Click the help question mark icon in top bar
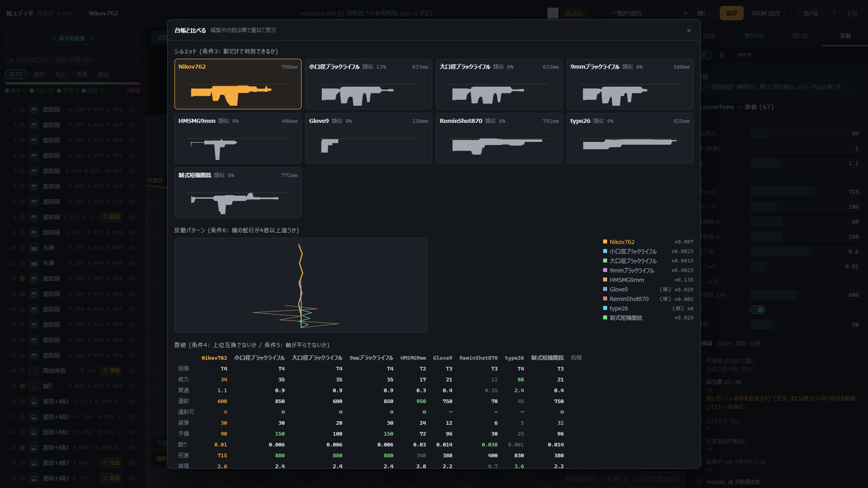The height and width of the screenshot is (488, 868). pos(834,13)
